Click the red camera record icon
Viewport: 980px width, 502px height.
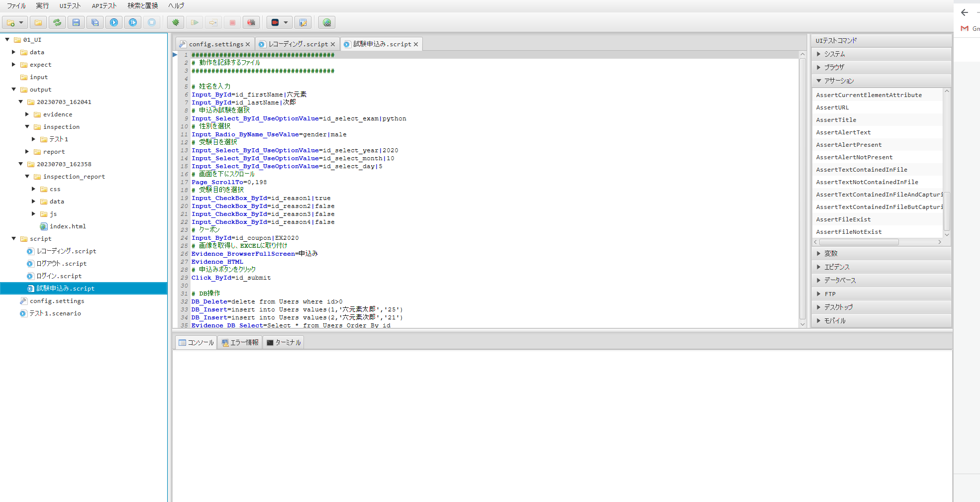275,22
